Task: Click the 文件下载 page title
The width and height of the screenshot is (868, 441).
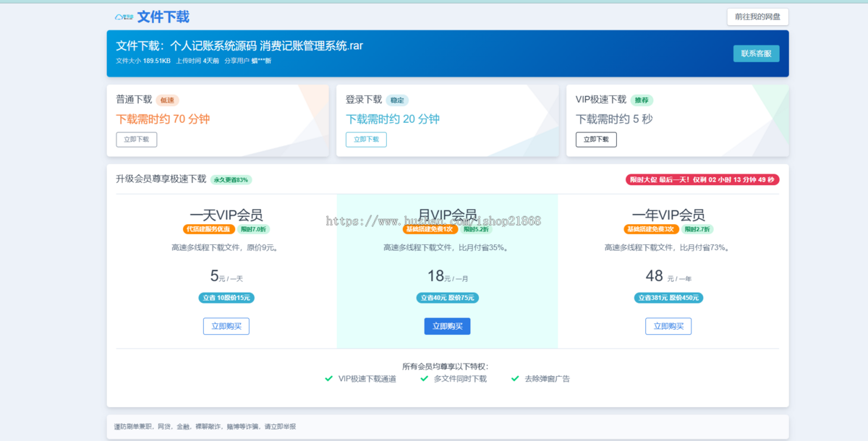Action: point(163,17)
